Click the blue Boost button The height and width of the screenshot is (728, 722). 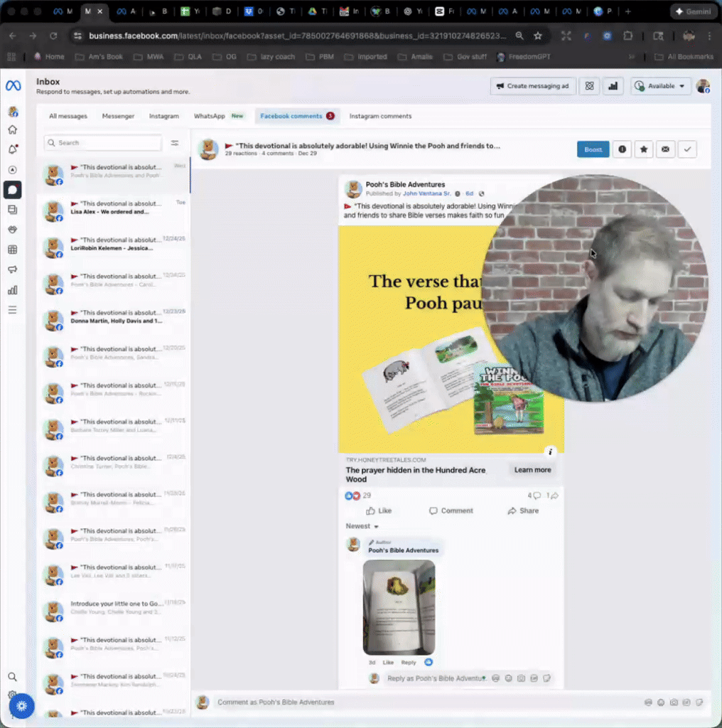[593, 149]
